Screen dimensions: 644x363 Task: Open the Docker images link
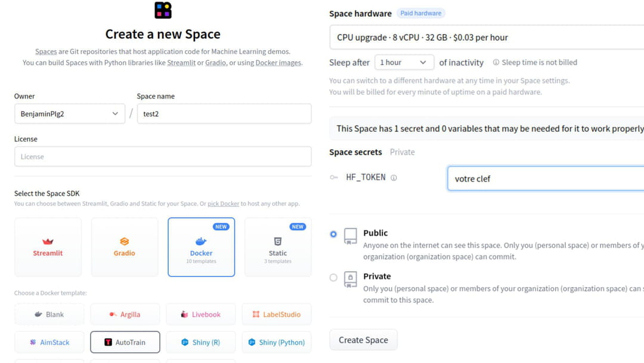pos(278,63)
